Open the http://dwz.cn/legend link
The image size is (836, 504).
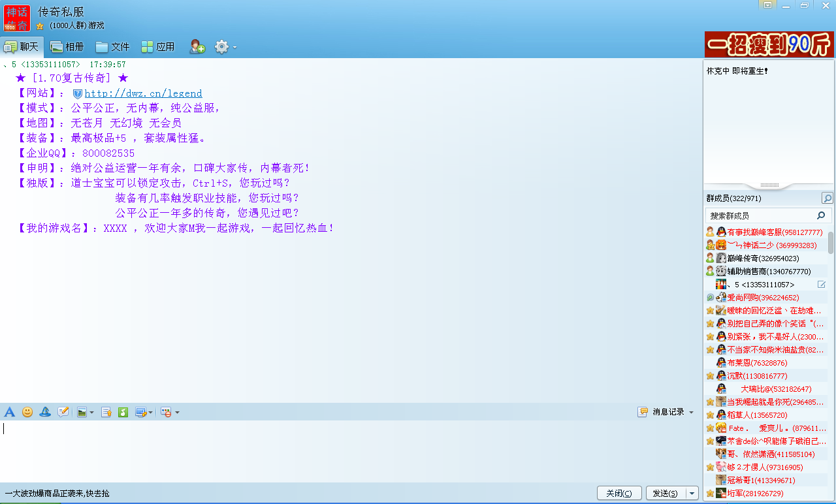coord(143,93)
